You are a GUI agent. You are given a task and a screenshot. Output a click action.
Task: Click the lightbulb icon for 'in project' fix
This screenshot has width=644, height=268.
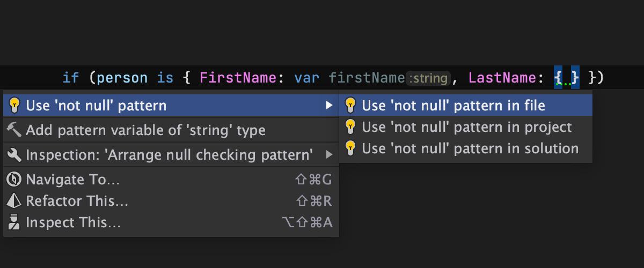click(x=350, y=127)
